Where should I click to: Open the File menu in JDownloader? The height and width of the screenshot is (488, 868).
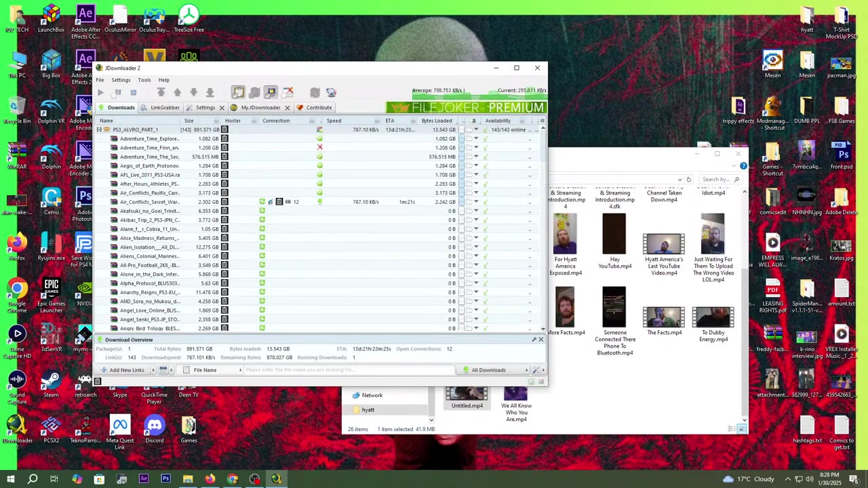tap(100, 80)
